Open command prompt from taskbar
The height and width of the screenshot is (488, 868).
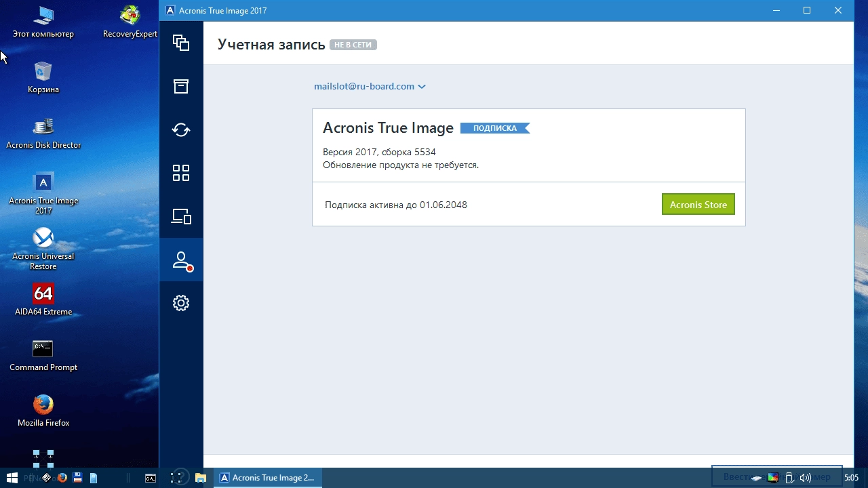(151, 478)
